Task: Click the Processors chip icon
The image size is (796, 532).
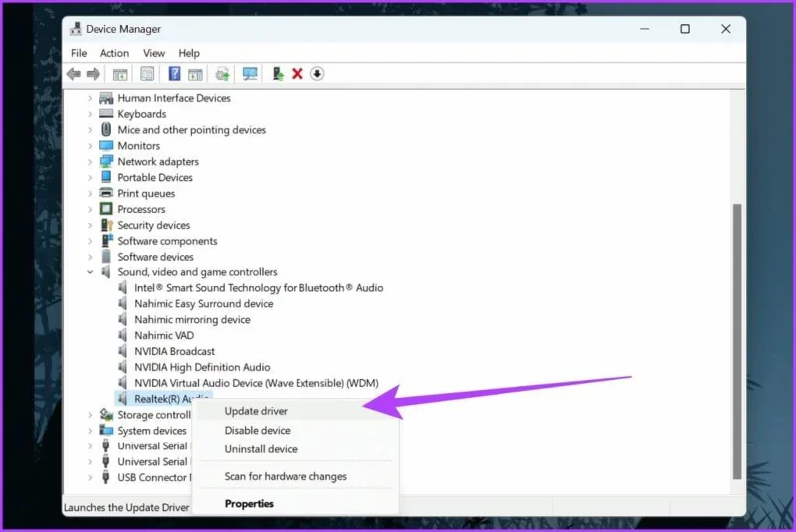Action: click(106, 209)
